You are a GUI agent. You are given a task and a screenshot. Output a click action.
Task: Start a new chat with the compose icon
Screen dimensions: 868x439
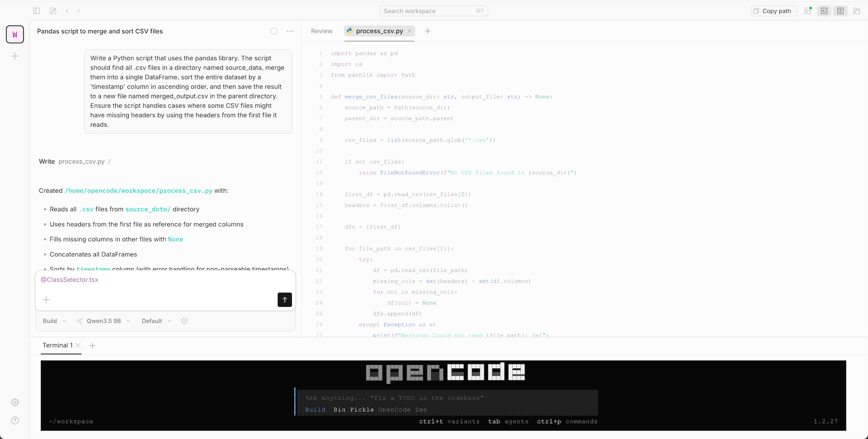53,10
